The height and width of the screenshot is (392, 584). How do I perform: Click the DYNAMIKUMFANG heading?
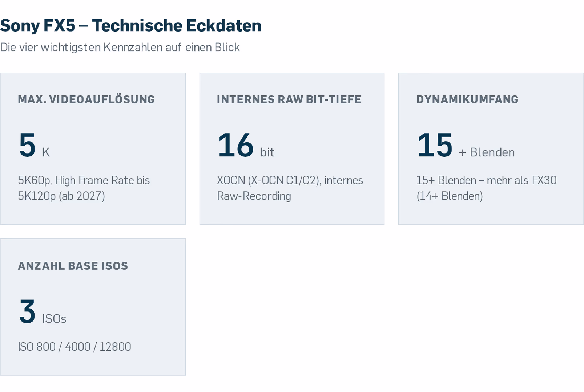pos(467,99)
